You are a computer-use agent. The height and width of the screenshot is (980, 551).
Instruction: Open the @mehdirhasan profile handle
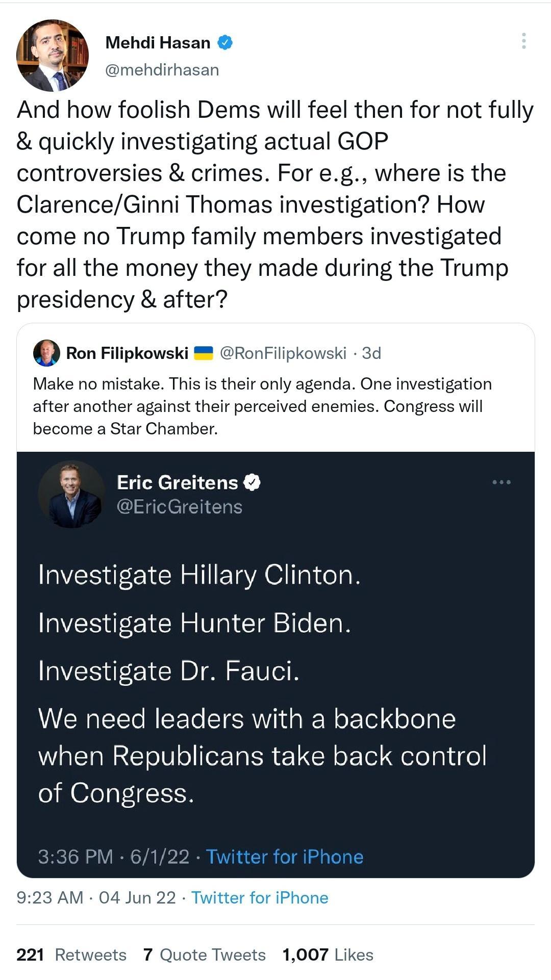click(x=162, y=70)
